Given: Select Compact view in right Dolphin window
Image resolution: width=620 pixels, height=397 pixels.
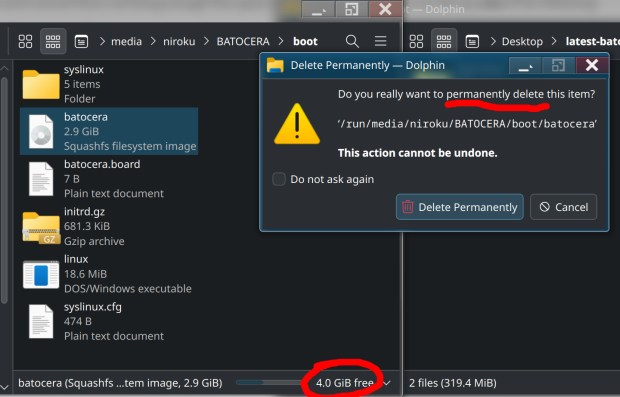Looking at the screenshot, I should coord(444,41).
